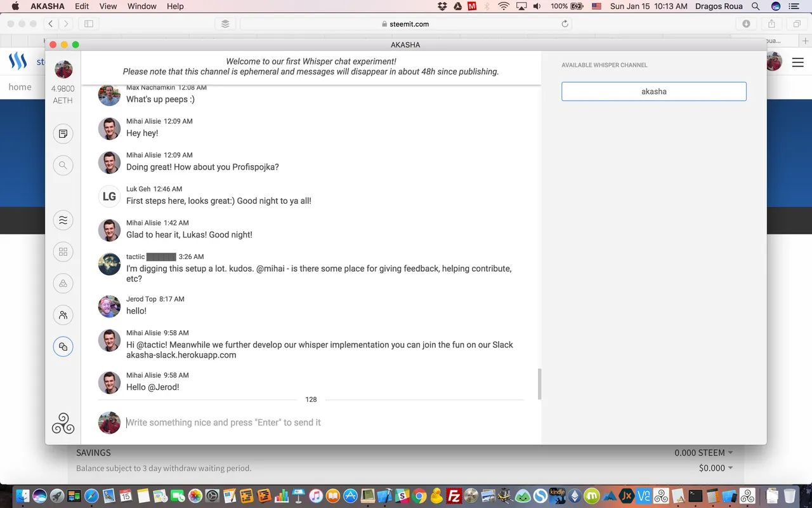Open the Help menu

pyautogui.click(x=175, y=6)
